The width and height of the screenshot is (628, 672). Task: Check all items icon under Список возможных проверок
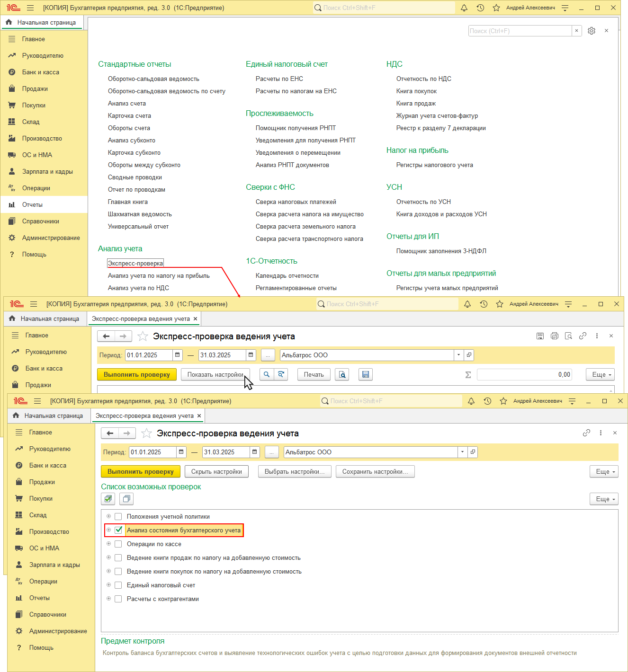pyautogui.click(x=108, y=499)
